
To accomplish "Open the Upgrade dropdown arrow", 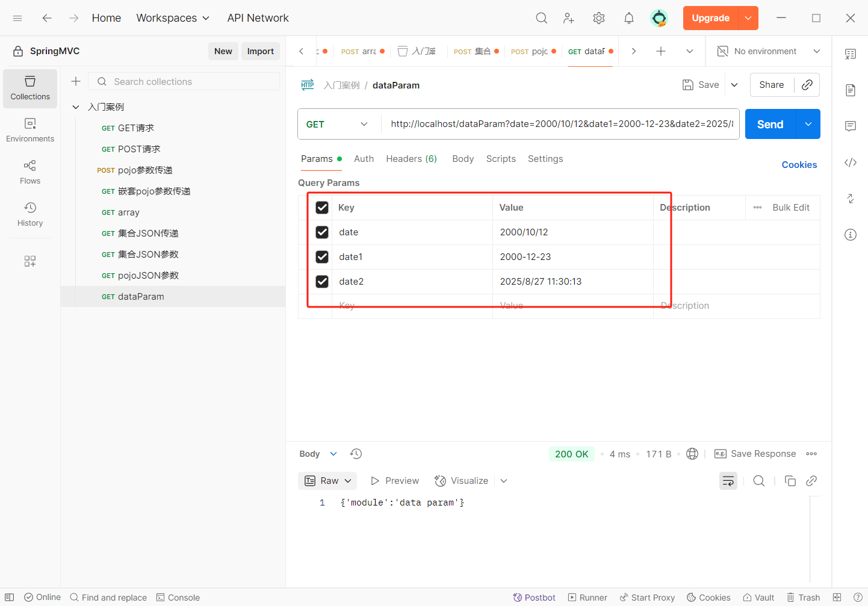I will click(x=748, y=18).
